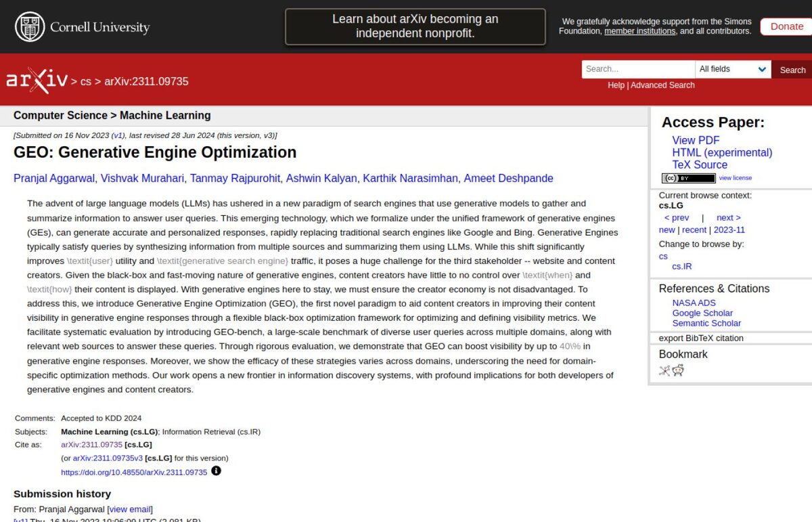Open the Advanced Search link
This screenshot has width=812, height=522.
point(662,85)
